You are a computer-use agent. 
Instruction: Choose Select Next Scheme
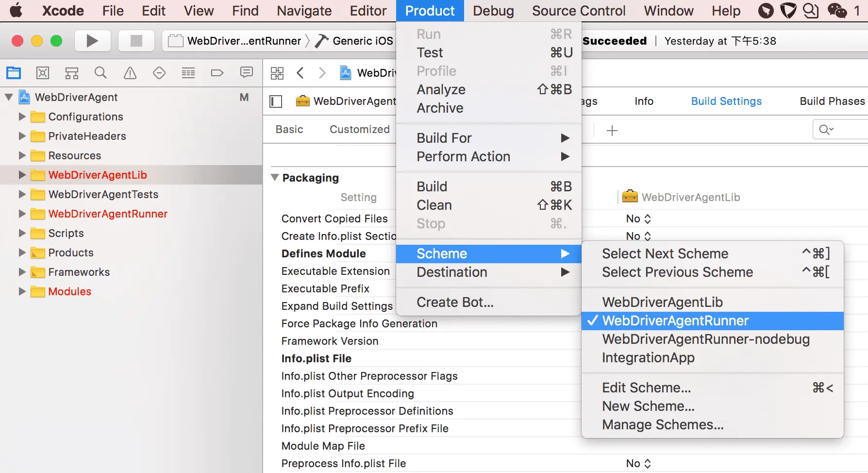pos(713,253)
